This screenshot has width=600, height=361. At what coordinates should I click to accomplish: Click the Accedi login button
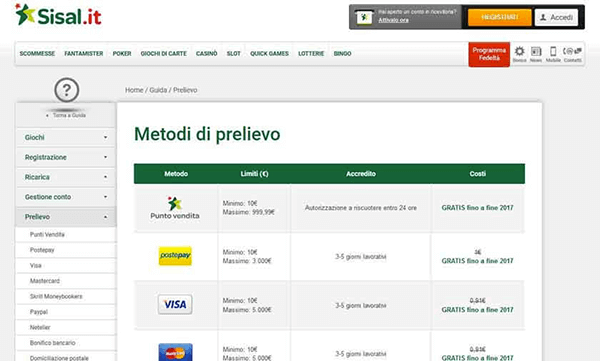pos(556,17)
